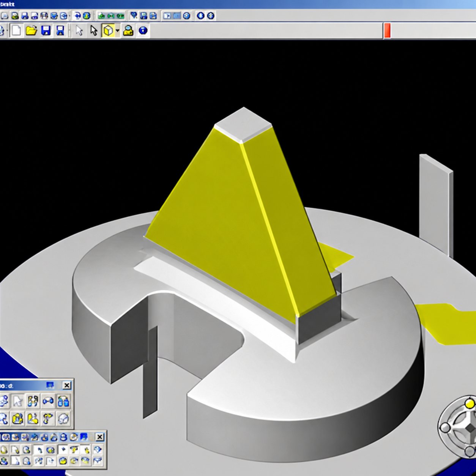Click the second floppy disk save icon
Image resolution: width=476 pixels, height=476 pixels.
click(x=60, y=30)
